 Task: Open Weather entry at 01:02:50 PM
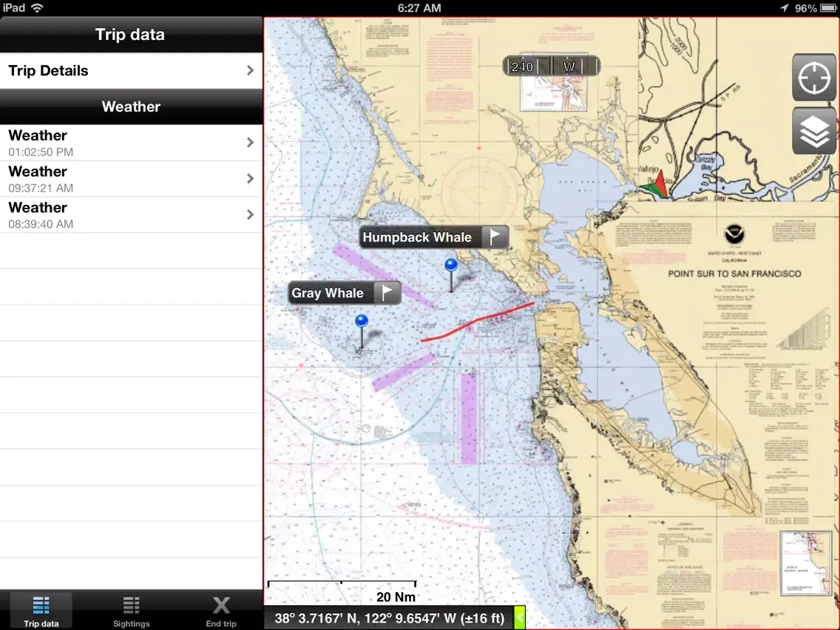coord(132,143)
